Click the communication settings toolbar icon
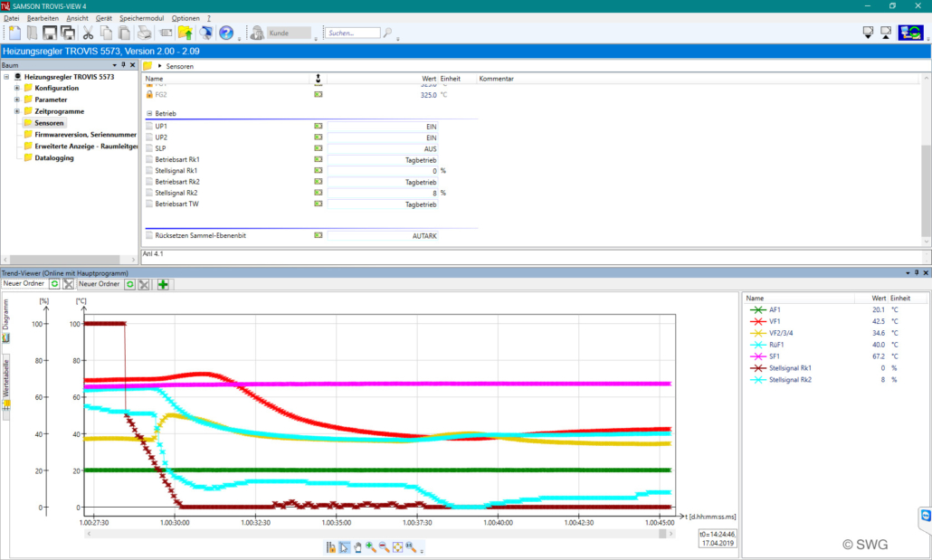This screenshot has width=932, height=560. tap(205, 33)
